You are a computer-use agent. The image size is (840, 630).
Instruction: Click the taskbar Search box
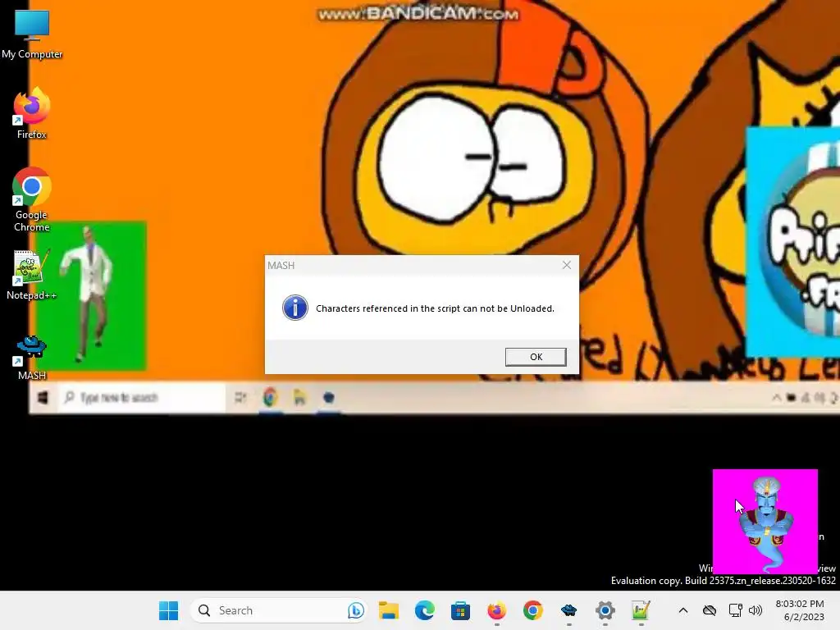[279, 610]
